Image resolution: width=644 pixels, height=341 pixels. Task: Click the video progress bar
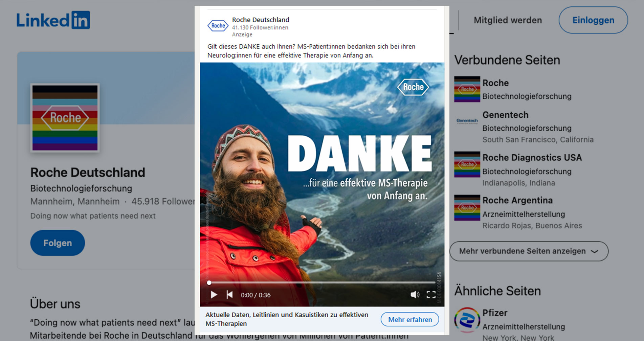(x=322, y=282)
